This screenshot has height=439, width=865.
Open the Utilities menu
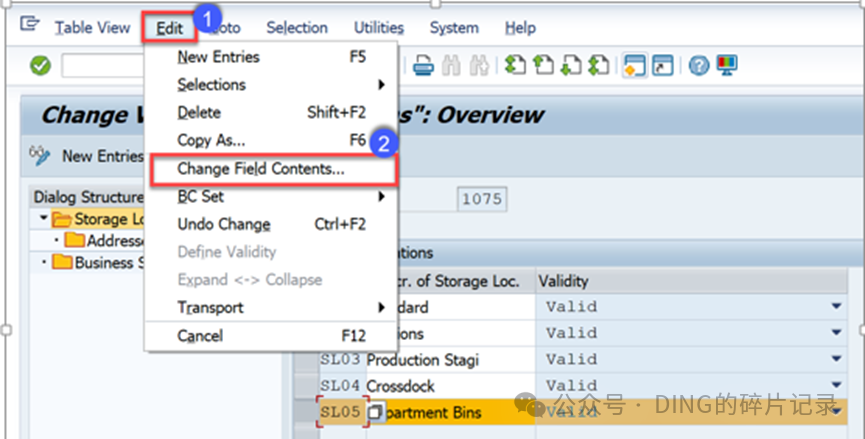click(x=379, y=28)
